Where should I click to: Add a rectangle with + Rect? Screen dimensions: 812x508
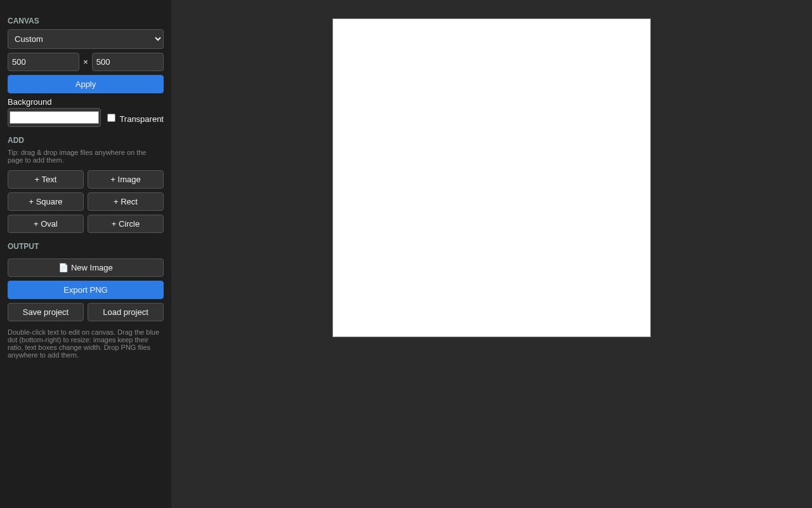(126, 201)
